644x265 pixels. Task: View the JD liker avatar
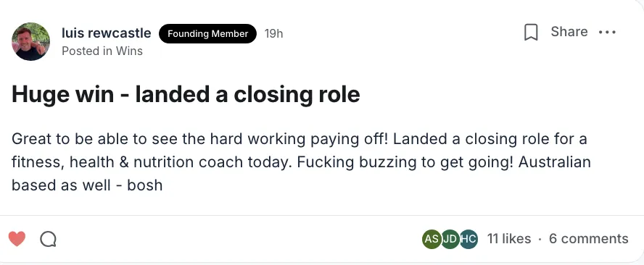point(450,239)
